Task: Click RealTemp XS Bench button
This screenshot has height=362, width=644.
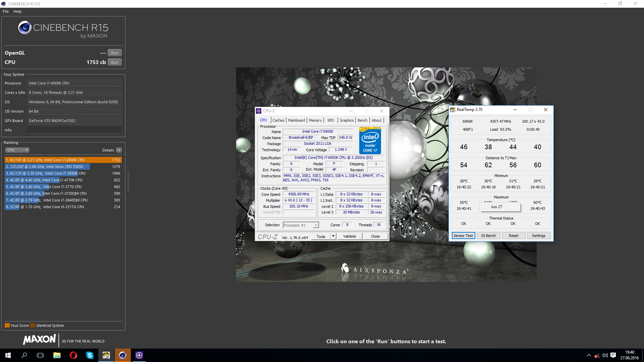Action: click(488, 236)
